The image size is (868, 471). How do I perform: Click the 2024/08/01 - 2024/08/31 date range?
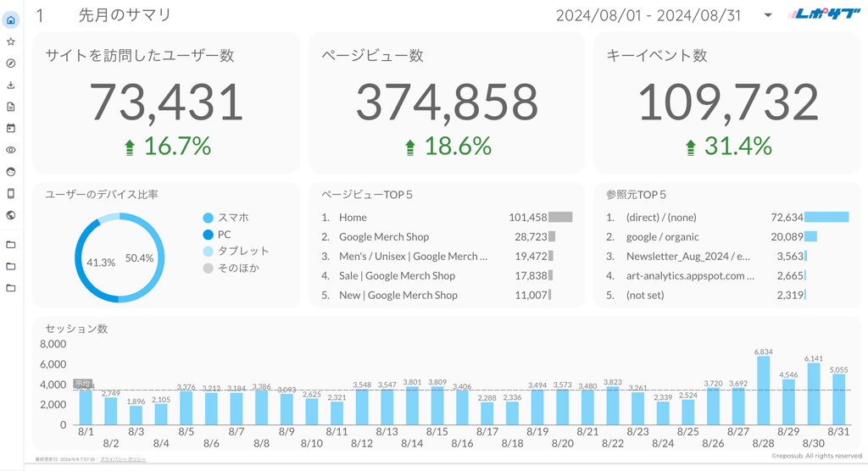point(651,15)
